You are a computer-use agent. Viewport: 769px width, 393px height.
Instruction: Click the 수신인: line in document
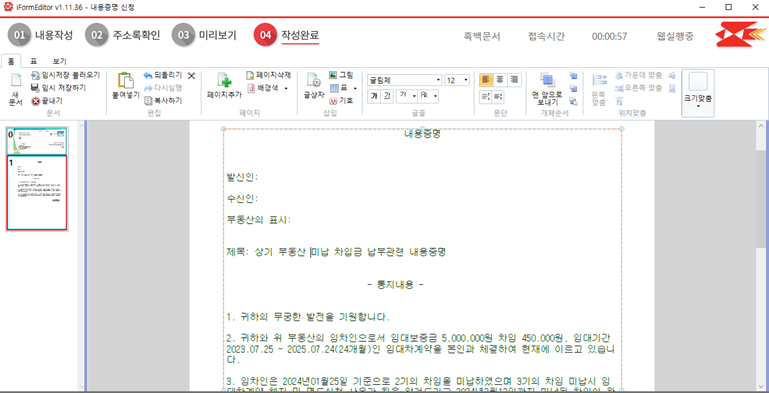242,199
